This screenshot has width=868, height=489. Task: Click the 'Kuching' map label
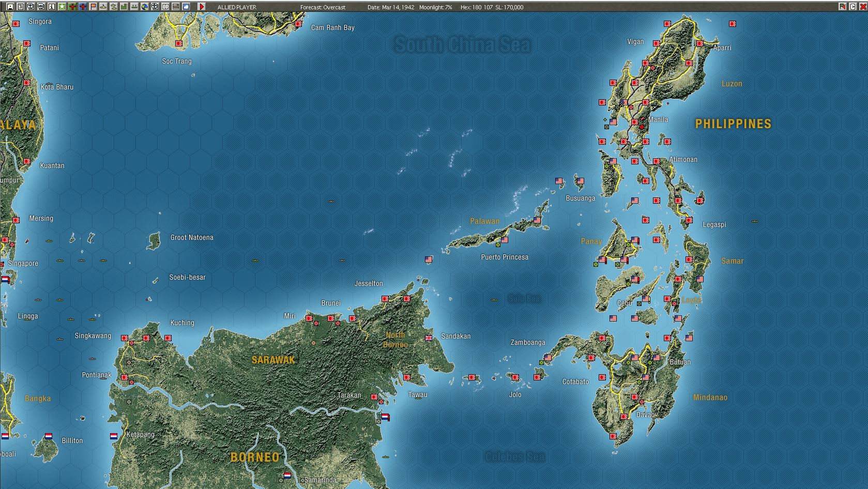pos(182,323)
